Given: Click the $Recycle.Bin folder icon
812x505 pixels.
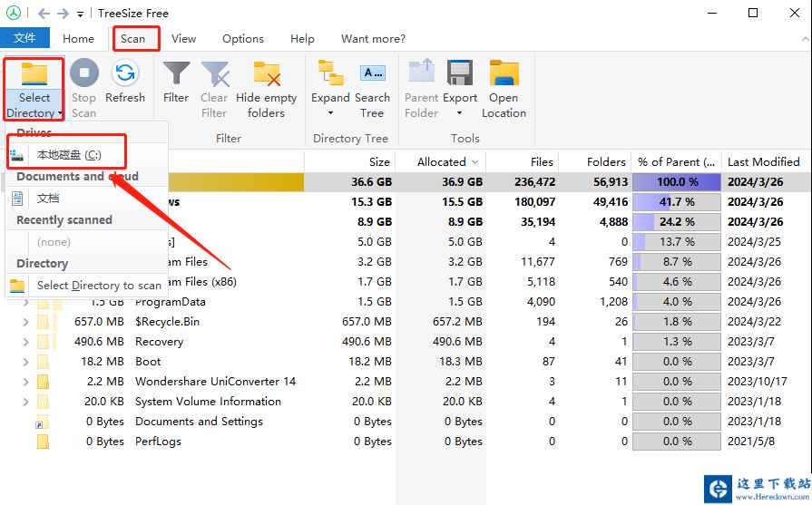Looking at the screenshot, I should [43, 322].
